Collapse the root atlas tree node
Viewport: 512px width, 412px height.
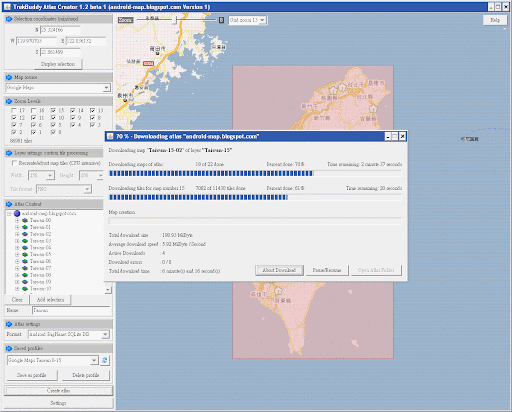click(9, 213)
